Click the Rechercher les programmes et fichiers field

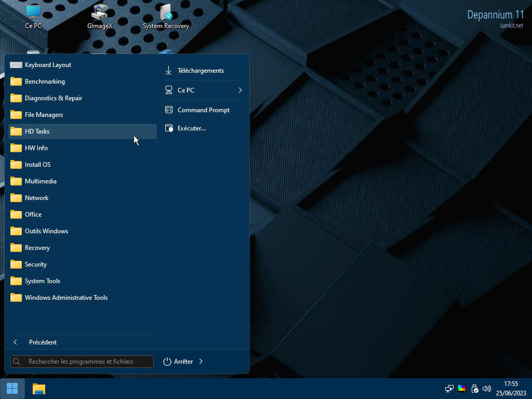82,362
